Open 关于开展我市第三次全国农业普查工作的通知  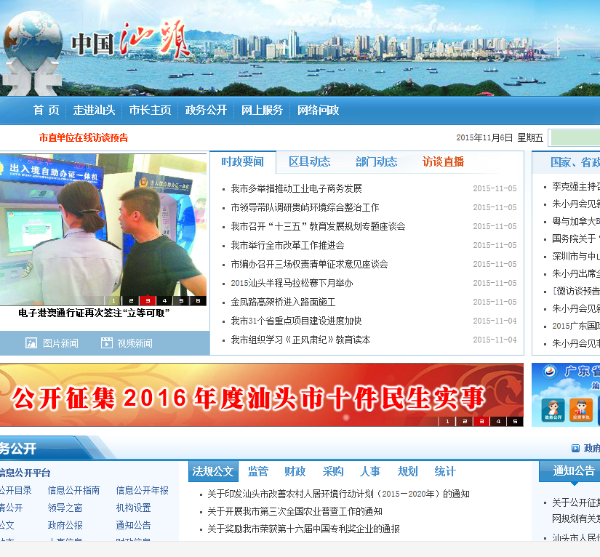295,511
